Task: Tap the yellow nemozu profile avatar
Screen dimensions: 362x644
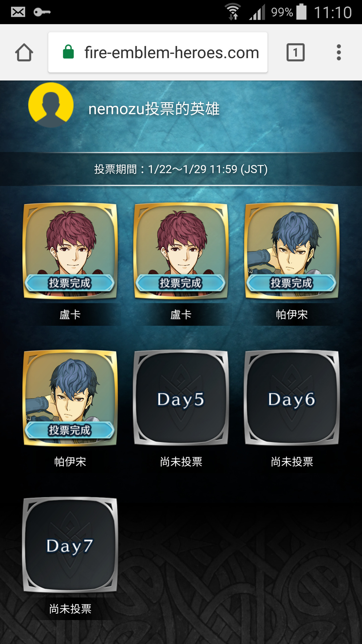Action: (x=51, y=105)
